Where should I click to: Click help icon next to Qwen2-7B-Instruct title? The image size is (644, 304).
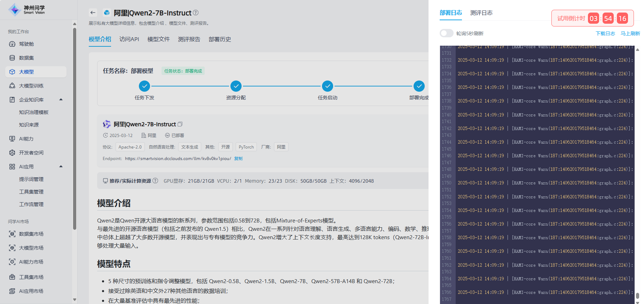[196, 13]
